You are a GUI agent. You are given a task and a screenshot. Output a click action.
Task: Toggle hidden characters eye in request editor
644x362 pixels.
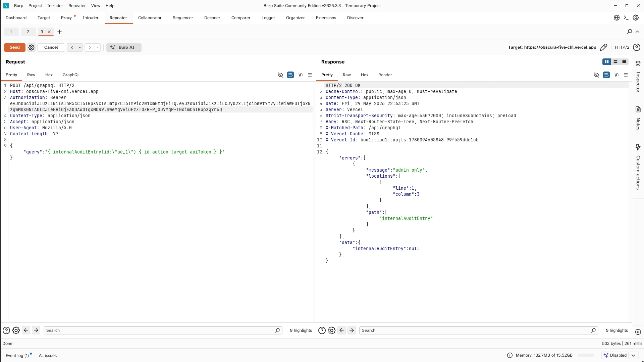tap(280, 75)
